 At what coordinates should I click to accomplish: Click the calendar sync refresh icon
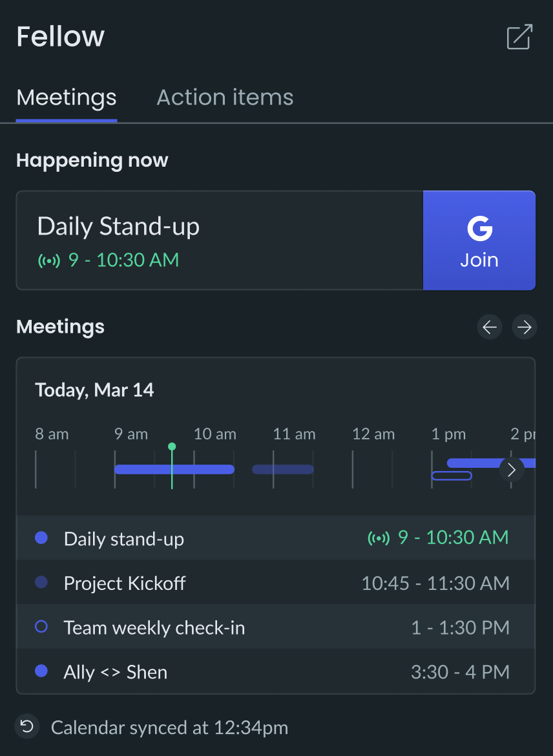click(27, 726)
